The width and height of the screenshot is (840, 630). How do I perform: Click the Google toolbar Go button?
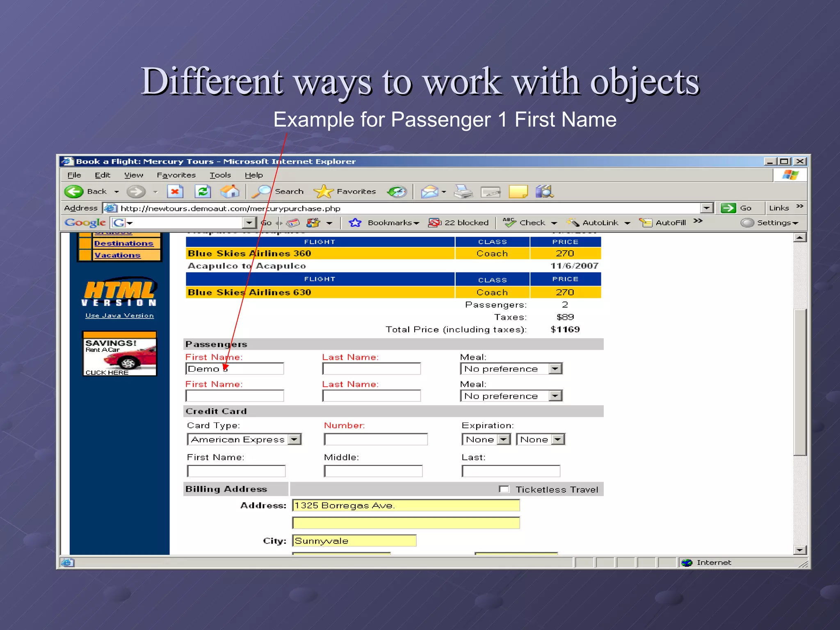(267, 223)
